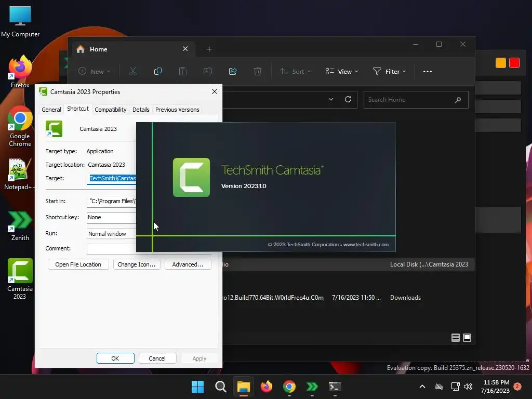Open Firefox from taskbar
532x399 pixels.
tap(267, 387)
